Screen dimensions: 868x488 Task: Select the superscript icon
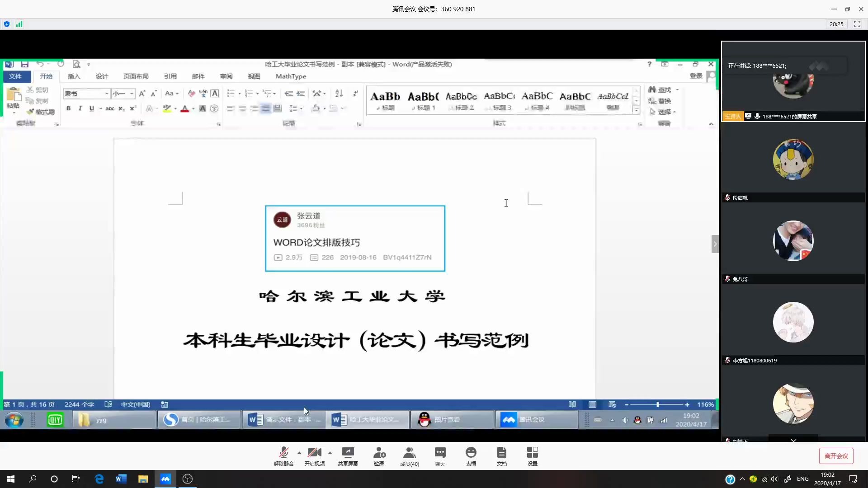pos(132,108)
